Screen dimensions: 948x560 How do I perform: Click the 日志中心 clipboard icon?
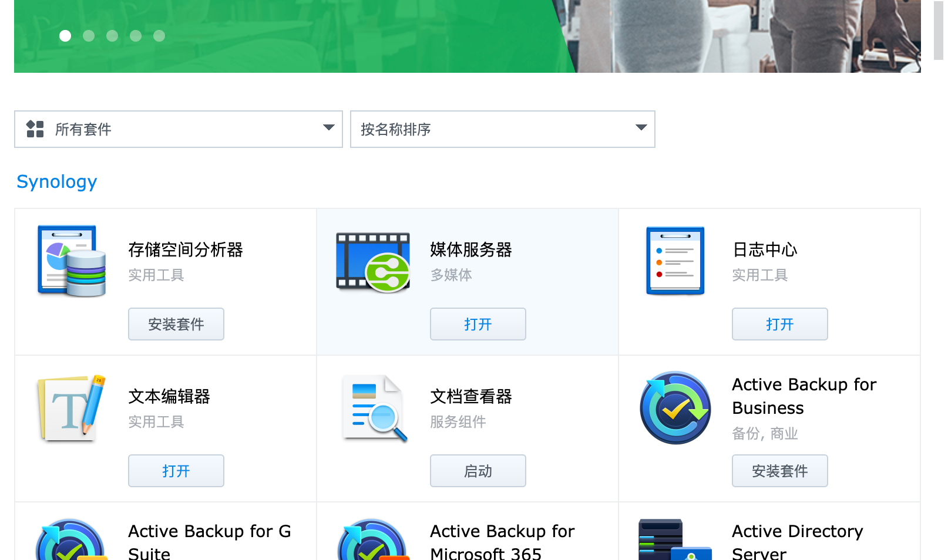[x=675, y=261]
